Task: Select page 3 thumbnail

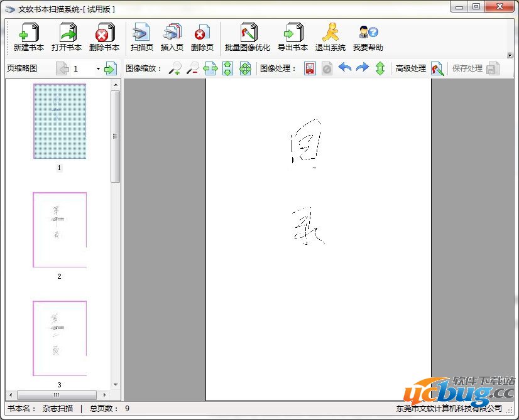Action: 60,338
